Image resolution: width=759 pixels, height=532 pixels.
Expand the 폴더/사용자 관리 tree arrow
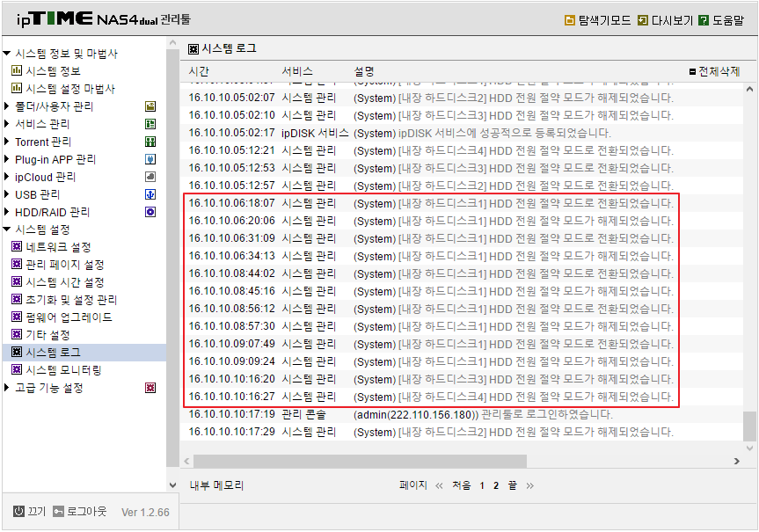point(7,106)
